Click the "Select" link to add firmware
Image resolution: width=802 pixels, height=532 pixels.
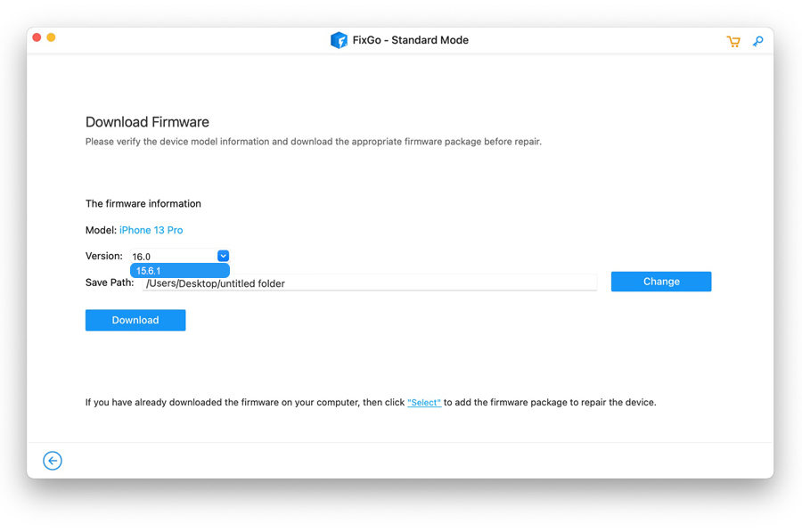(x=424, y=402)
